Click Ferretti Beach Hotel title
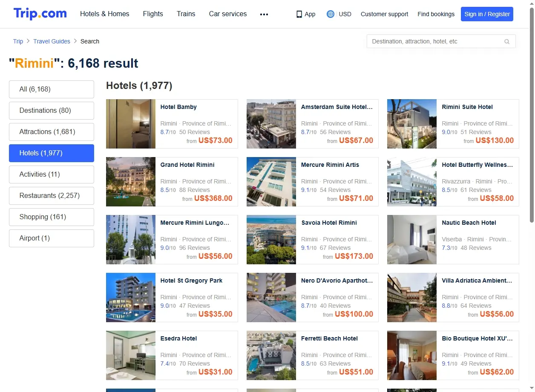 329,338
